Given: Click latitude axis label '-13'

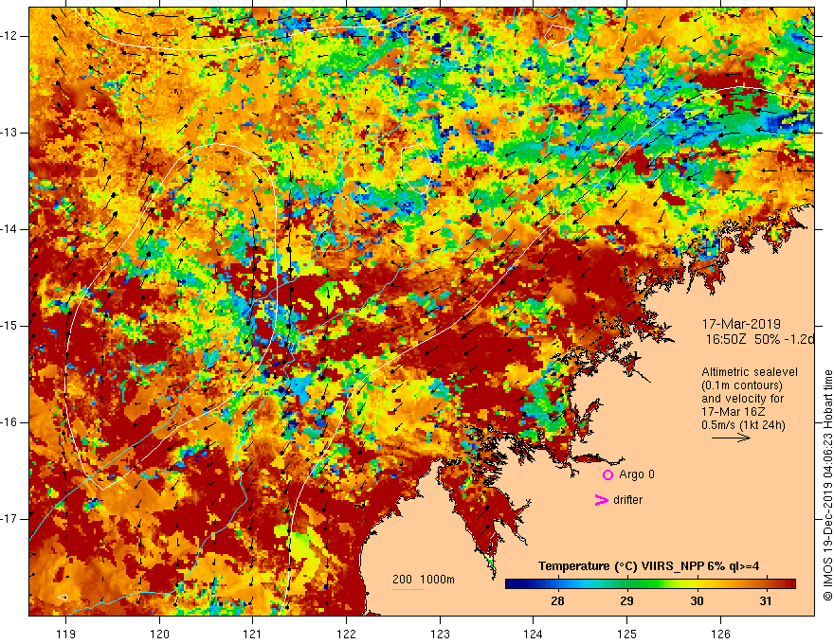Looking at the screenshot, I should 9,133.
